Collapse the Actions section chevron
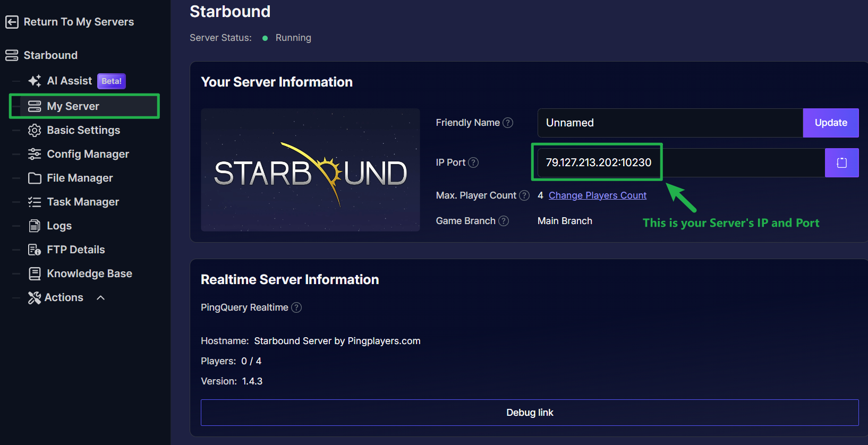This screenshot has width=868, height=445. 101,298
